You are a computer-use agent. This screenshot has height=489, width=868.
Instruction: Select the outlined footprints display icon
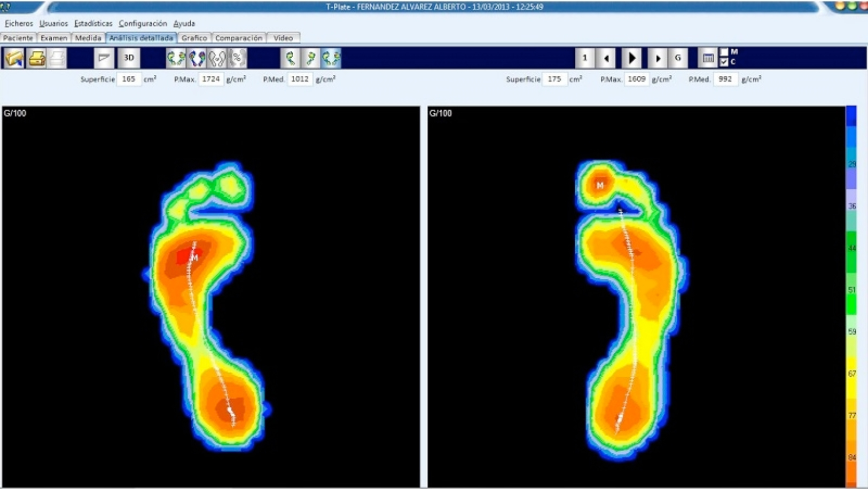tap(217, 58)
